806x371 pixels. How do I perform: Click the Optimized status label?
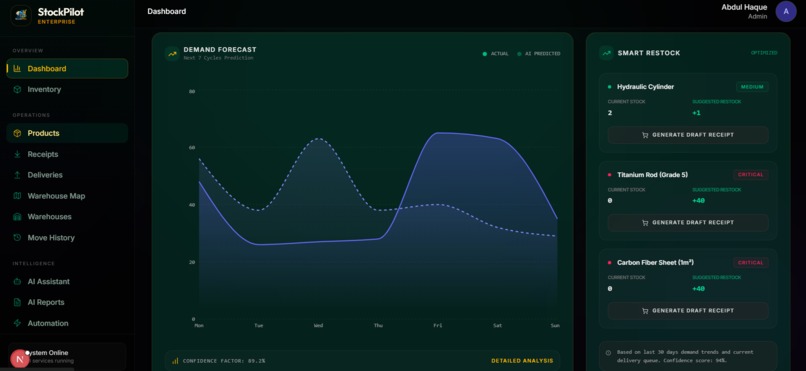[764, 52]
